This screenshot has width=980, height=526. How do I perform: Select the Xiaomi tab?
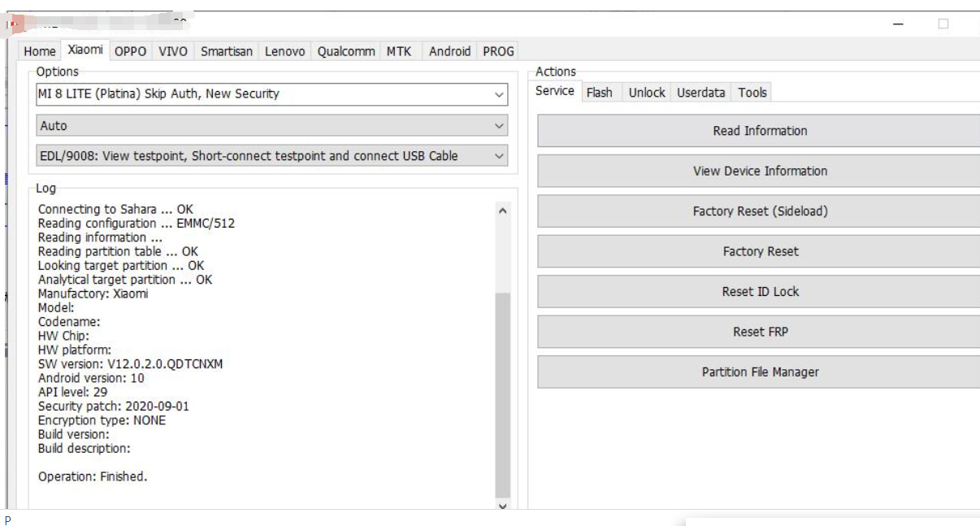[x=85, y=50]
